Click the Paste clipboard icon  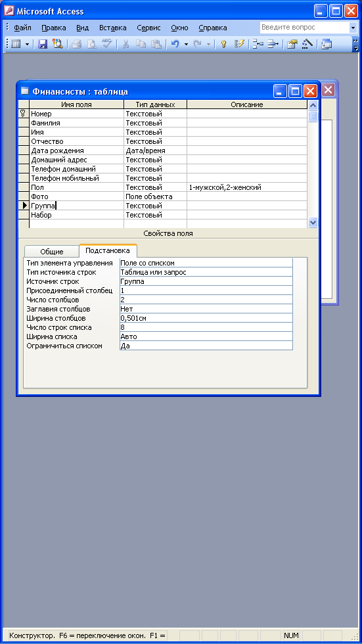click(156, 44)
